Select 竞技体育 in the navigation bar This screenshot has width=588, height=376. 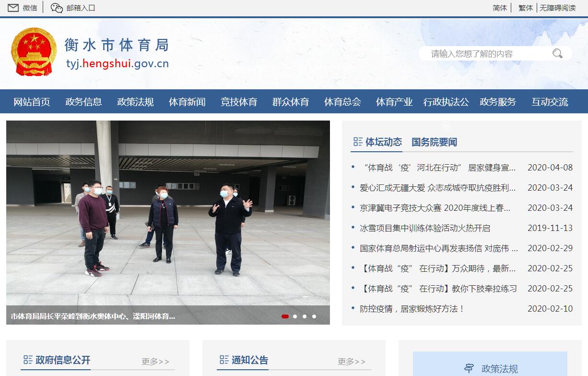click(x=239, y=102)
